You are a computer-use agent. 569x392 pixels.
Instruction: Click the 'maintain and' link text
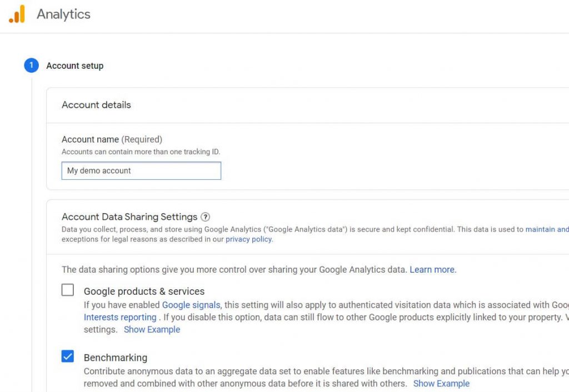point(547,229)
